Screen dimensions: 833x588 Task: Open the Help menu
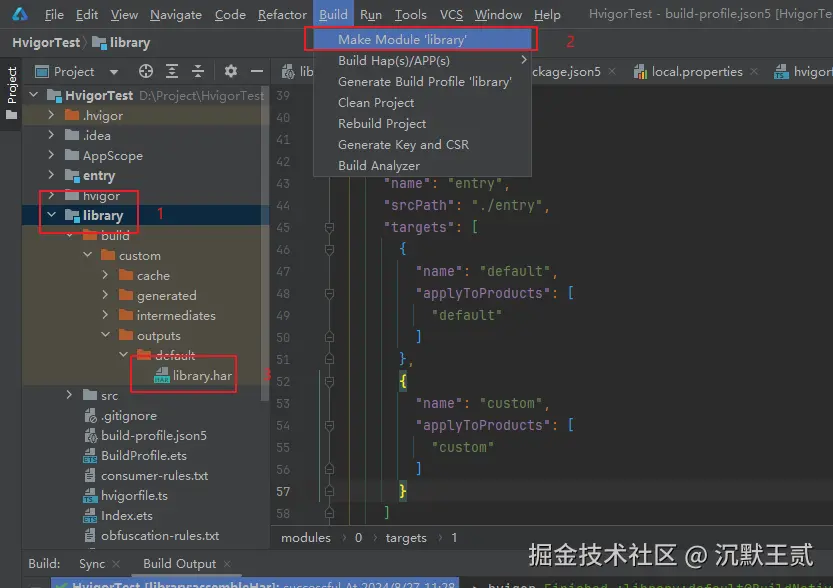(547, 15)
